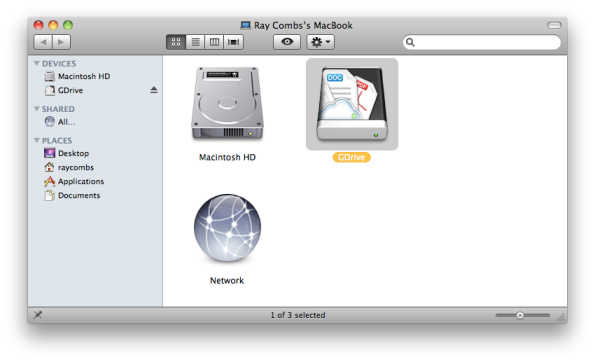Switch to column view
This screenshot has height=362, width=595.
pos(214,42)
